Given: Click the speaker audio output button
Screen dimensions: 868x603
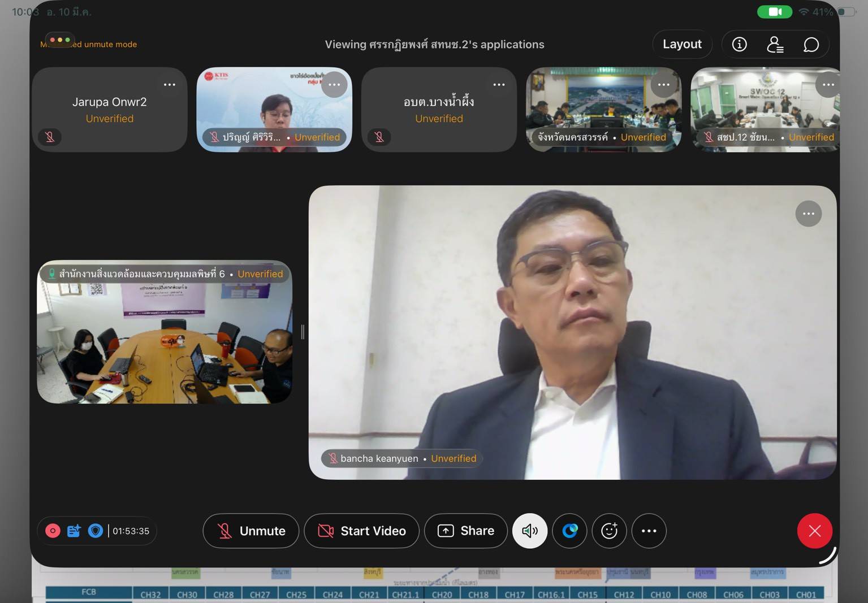Looking at the screenshot, I should [x=529, y=531].
